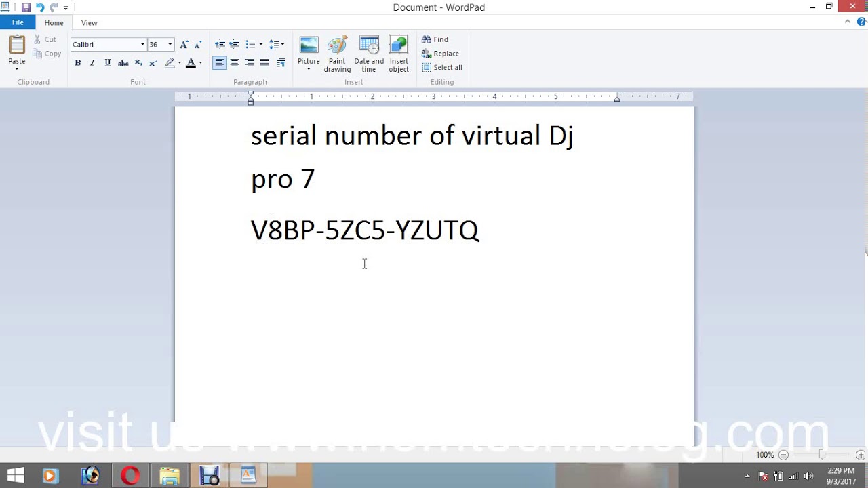Open WordPad Help icon
Screen dimensions: 868x488
coord(861,22)
